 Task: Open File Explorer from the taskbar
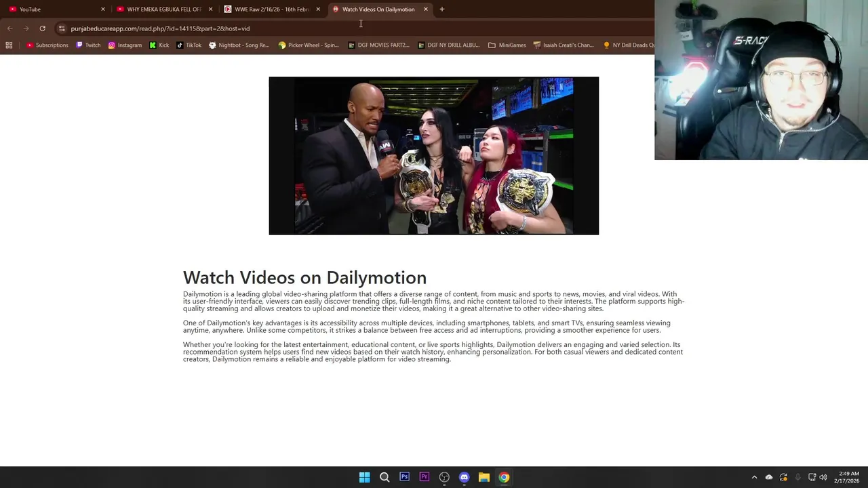484,477
